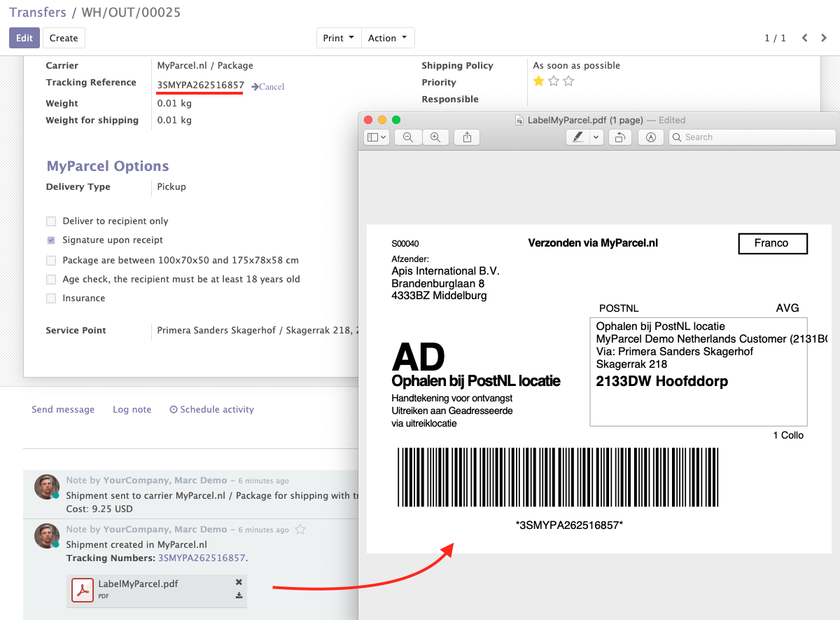Image resolution: width=840 pixels, height=620 pixels.
Task: Toggle Deliver to recipient only checkbox
Action: coord(51,221)
